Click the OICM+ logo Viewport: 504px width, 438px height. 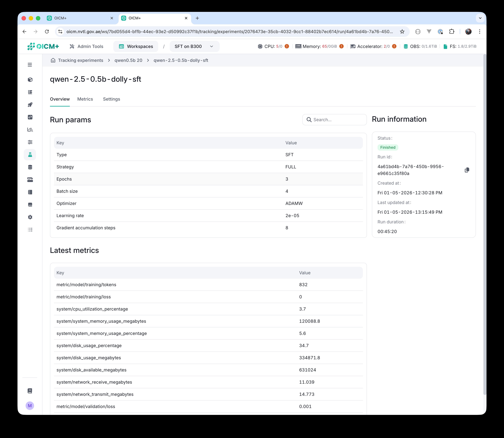point(43,46)
